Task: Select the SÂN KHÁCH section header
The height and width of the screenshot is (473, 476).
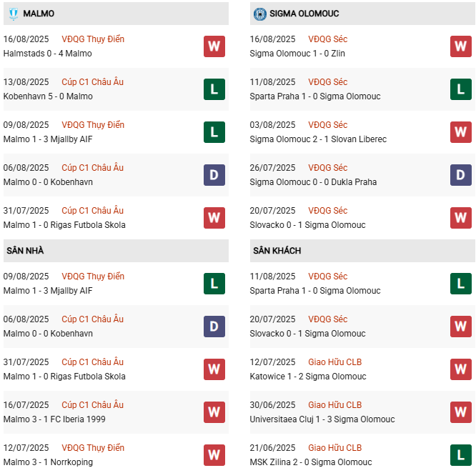Action: point(277,251)
